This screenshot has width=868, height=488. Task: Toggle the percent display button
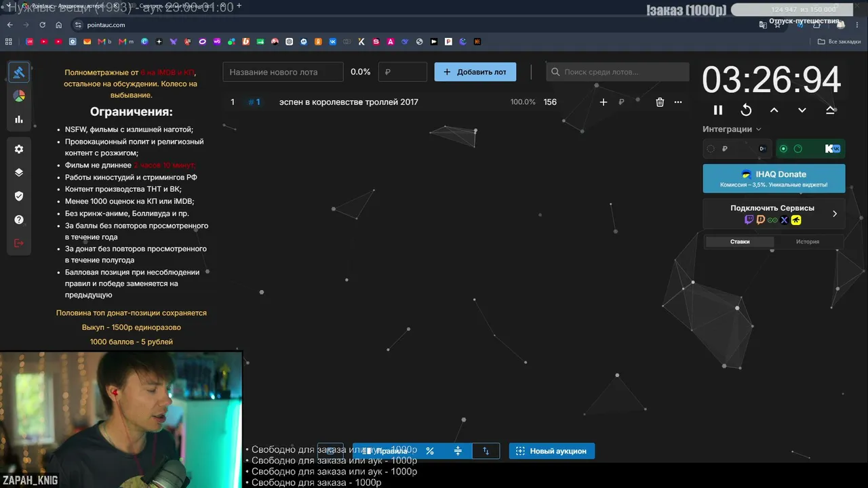click(430, 451)
